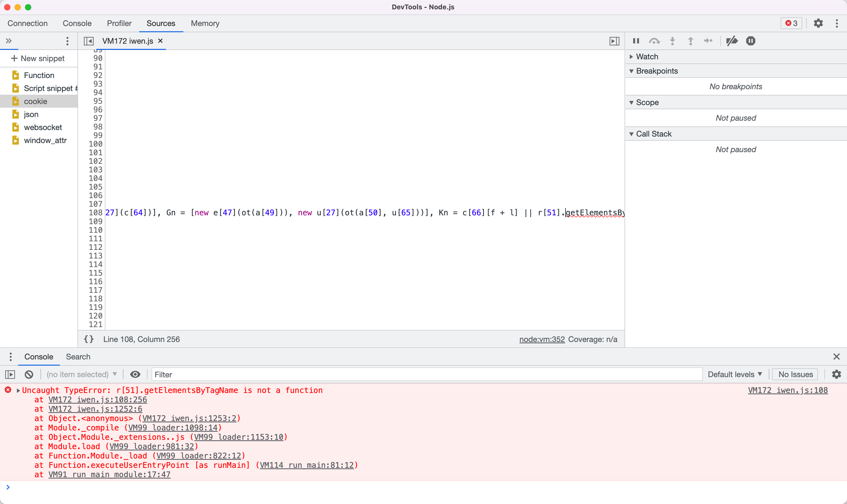The height and width of the screenshot is (504, 847).
Task: Open VM99 loader:1098:14 stack link
Action: click(x=173, y=428)
